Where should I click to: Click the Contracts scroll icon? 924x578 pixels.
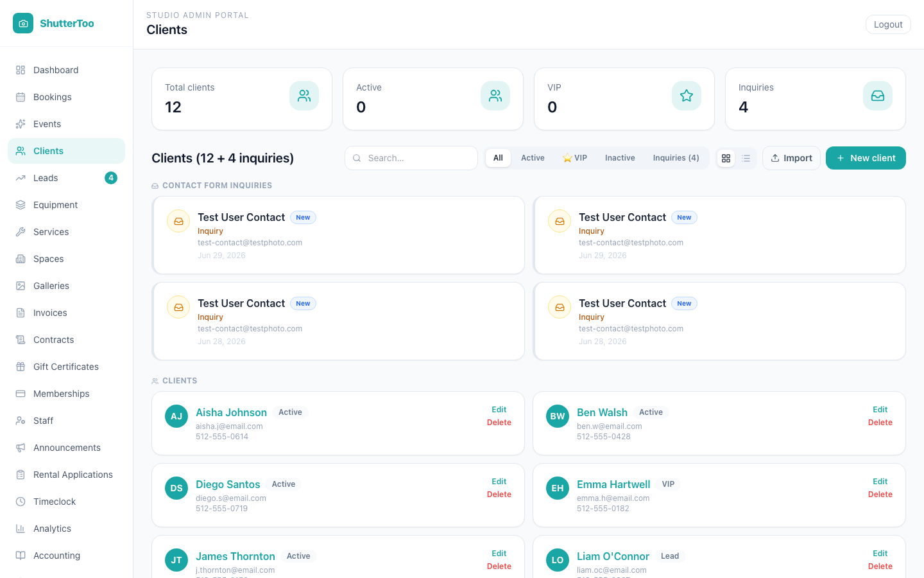(21, 340)
